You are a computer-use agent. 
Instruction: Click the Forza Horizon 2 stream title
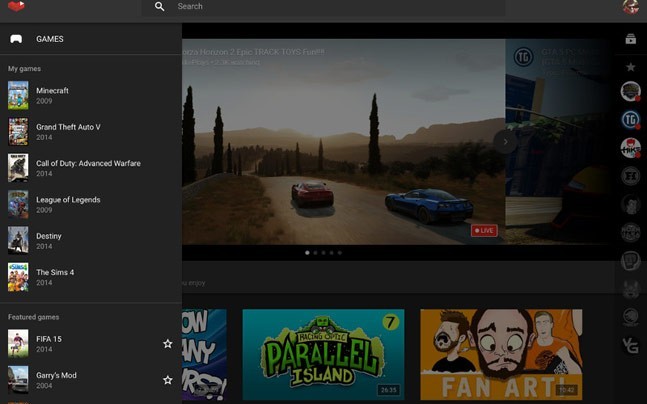[x=253, y=52]
